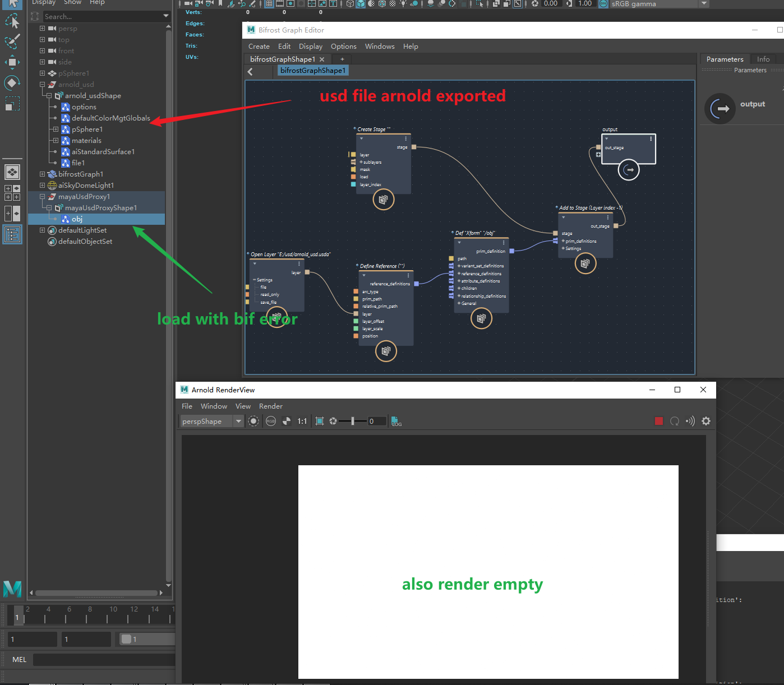Choose the Scale tool

(12, 103)
